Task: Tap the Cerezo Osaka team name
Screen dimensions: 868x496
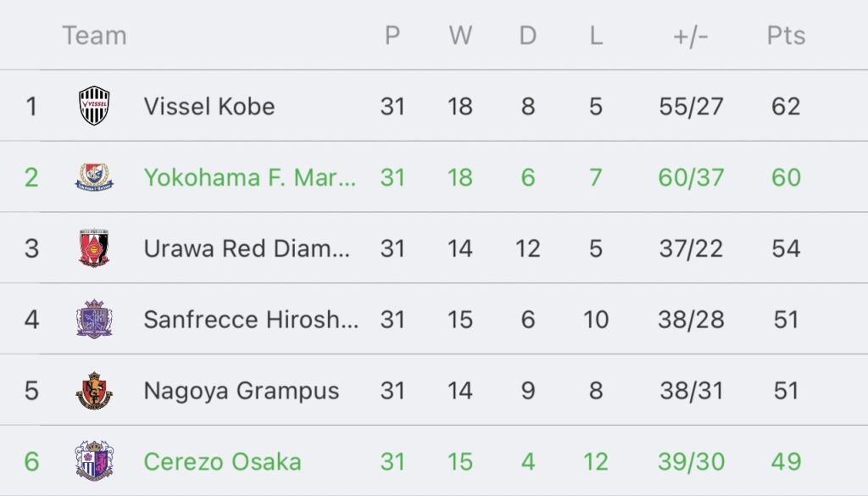Action: click(x=223, y=462)
